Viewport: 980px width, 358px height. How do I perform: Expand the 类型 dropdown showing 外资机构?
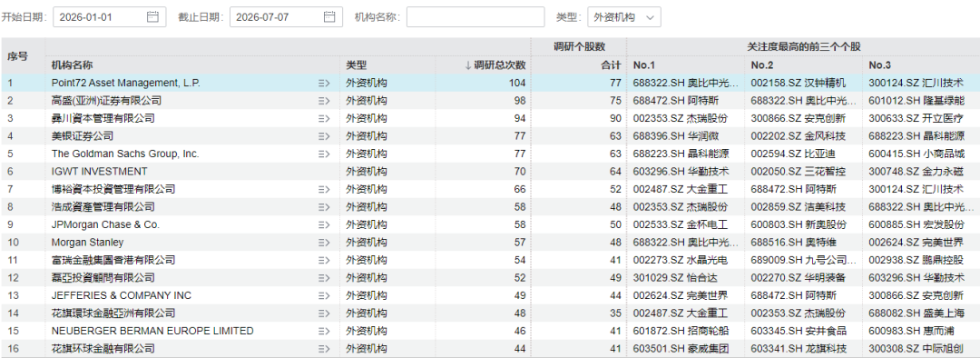click(x=623, y=17)
